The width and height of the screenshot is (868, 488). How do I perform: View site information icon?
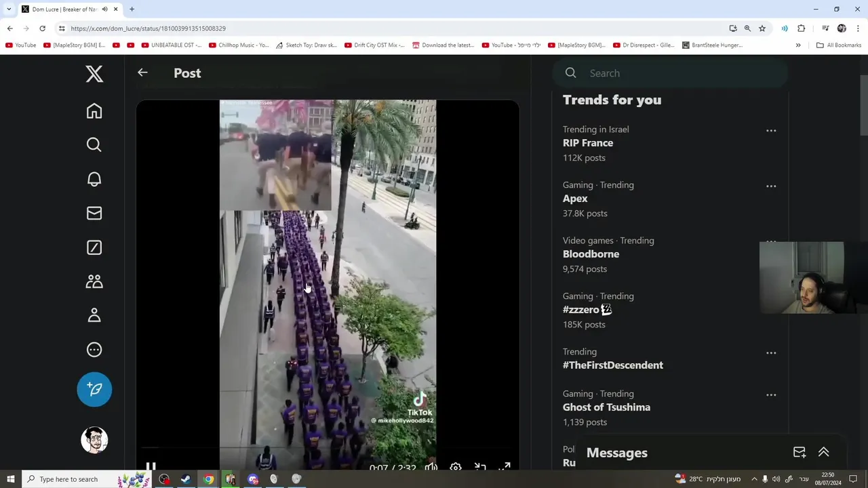61,28
